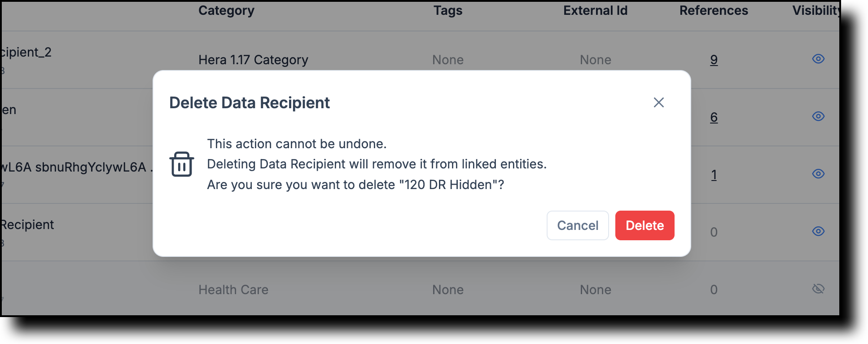Close the dialog with the X icon
Screen dimensions: 868x344
[658, 102]
